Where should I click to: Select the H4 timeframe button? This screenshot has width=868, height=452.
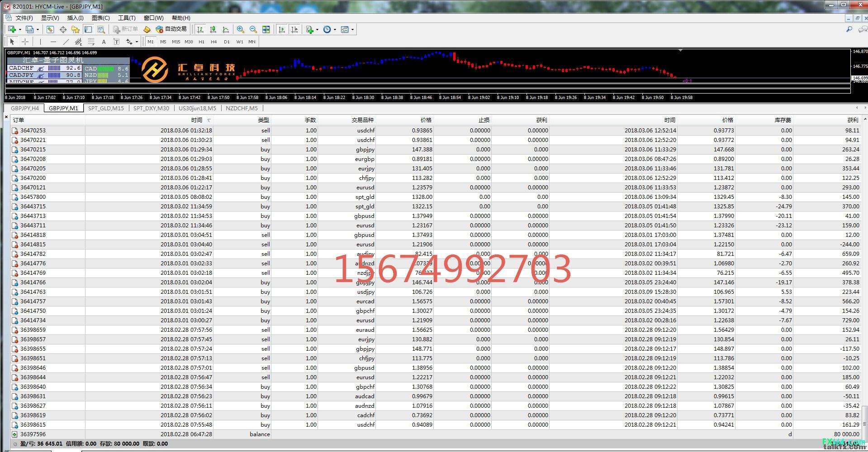tap(214, 42)
